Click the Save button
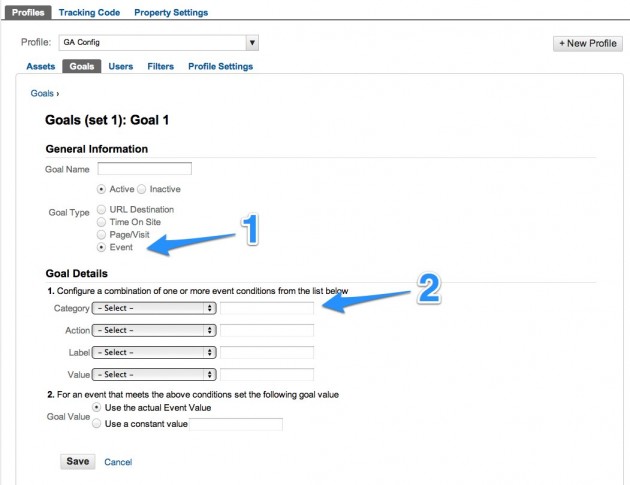This screenshot has height=485, width=630. point(78,461)
